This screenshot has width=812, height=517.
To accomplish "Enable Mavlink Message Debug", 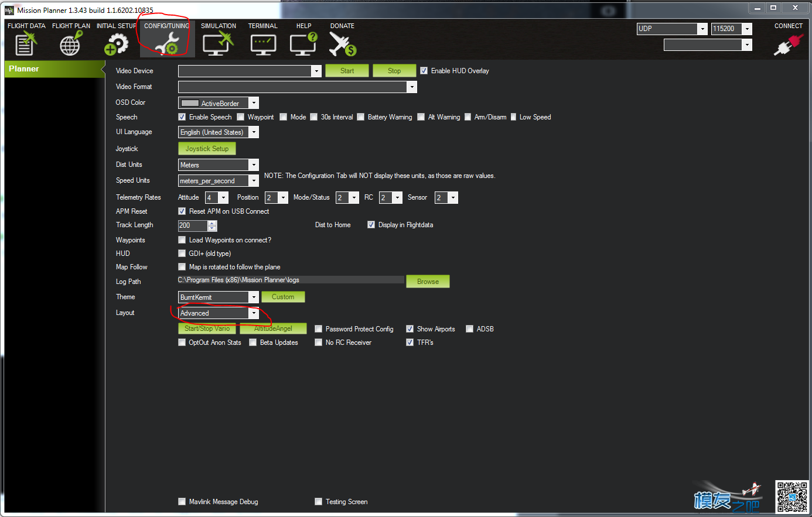I will click(x=182, y=502).
